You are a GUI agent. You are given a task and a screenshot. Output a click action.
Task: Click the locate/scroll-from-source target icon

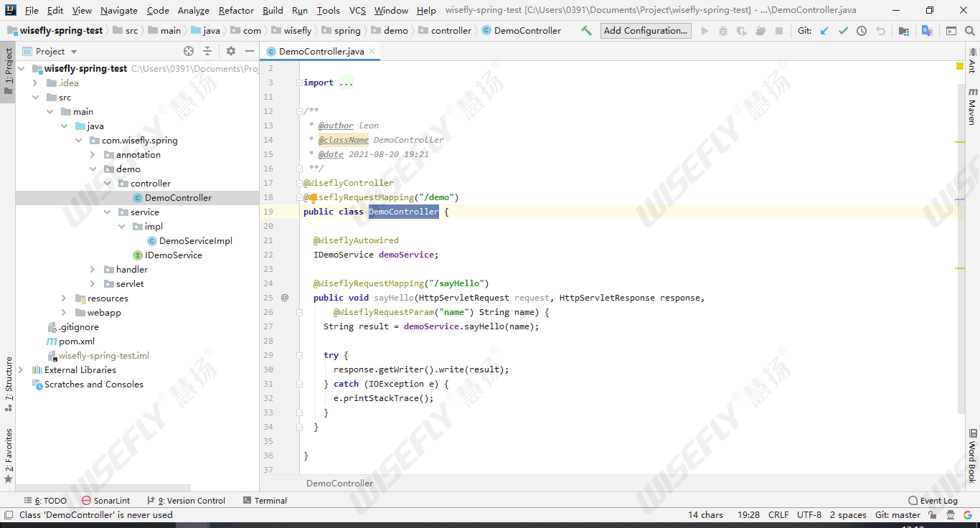(189, 51)
